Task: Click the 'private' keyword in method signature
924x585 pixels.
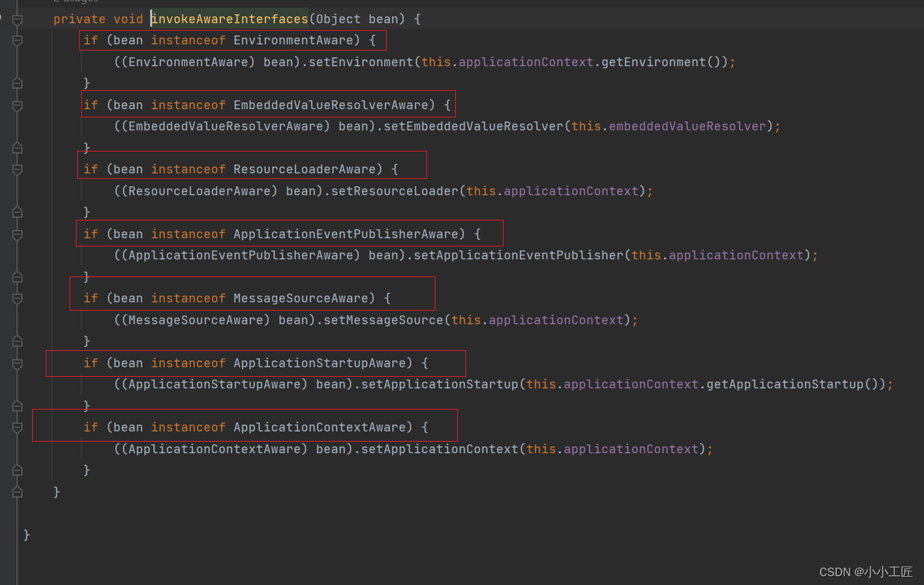Action: (x=79, y=19)
